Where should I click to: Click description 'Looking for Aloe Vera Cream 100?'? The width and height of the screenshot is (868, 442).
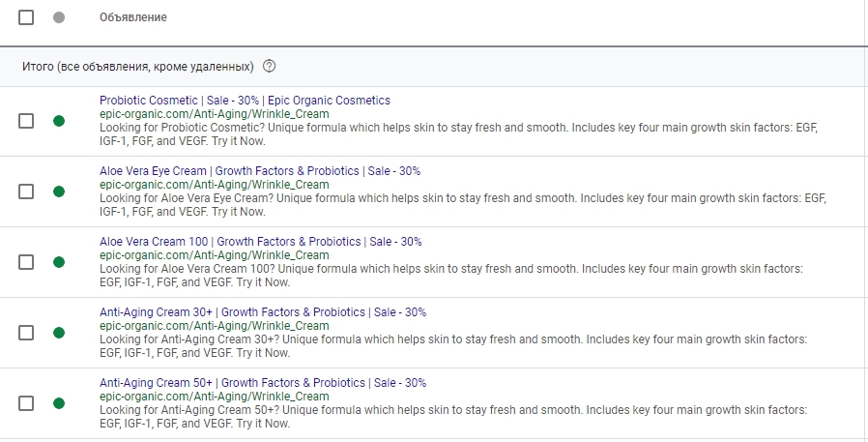click(451, 276)
